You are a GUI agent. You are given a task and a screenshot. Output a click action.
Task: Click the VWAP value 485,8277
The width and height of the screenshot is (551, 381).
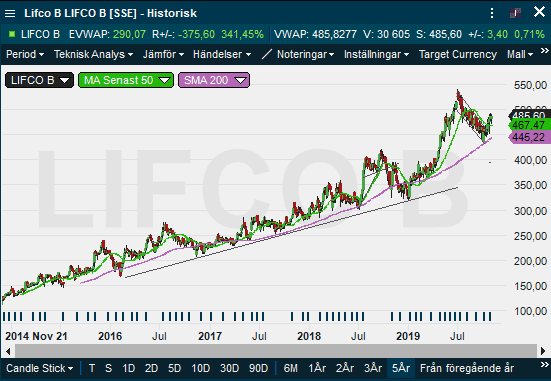coord(334,34)
